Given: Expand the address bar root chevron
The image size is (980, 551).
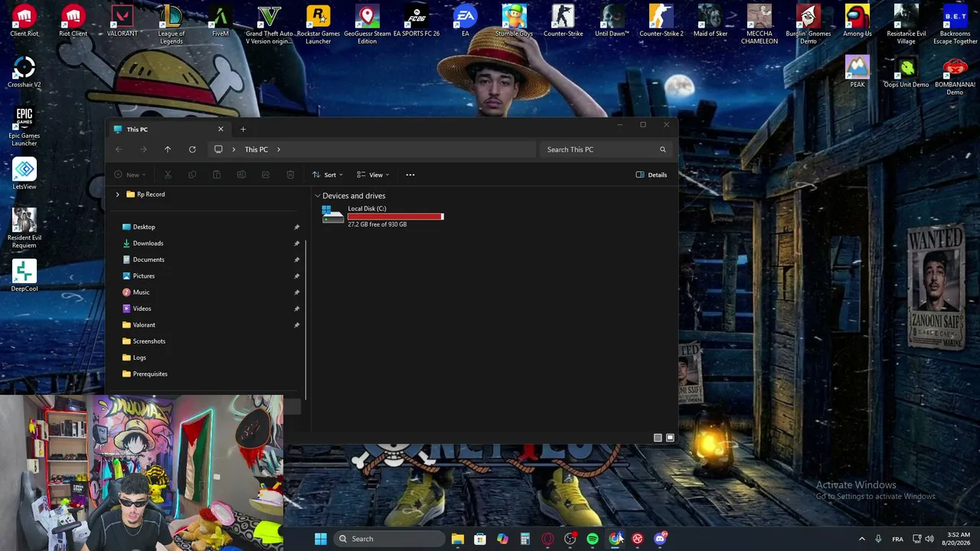Looking at the screenshot, I should 234,149.
